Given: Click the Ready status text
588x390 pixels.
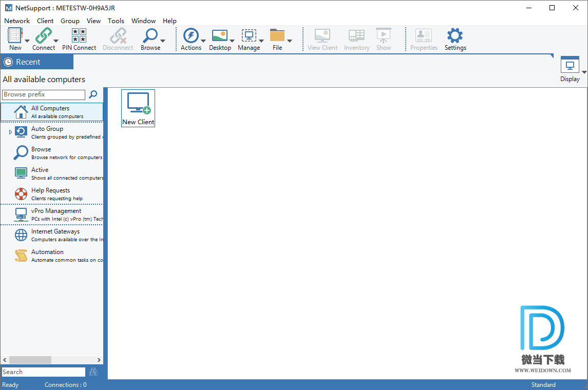Looking at the screenshot, I should (x=10, y=385).
